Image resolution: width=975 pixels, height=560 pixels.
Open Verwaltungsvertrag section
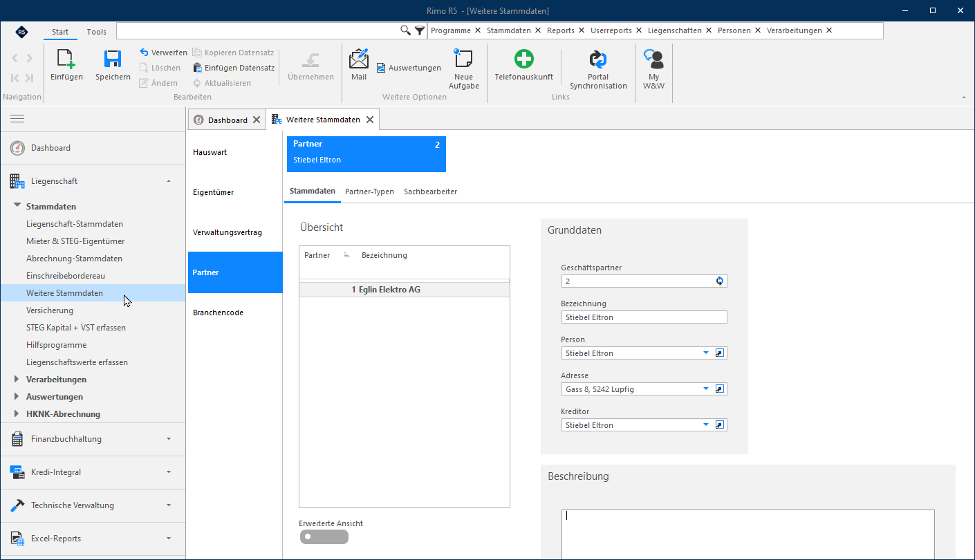(x=235, y=232)
